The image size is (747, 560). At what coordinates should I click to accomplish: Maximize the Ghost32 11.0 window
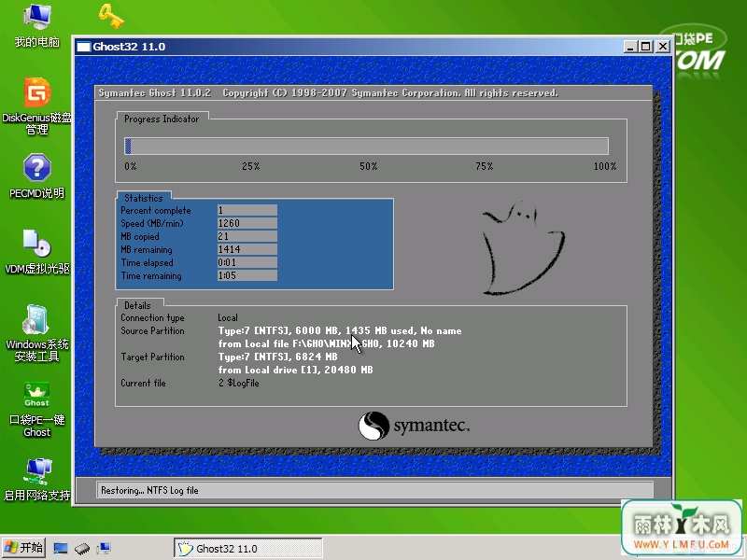646,47
